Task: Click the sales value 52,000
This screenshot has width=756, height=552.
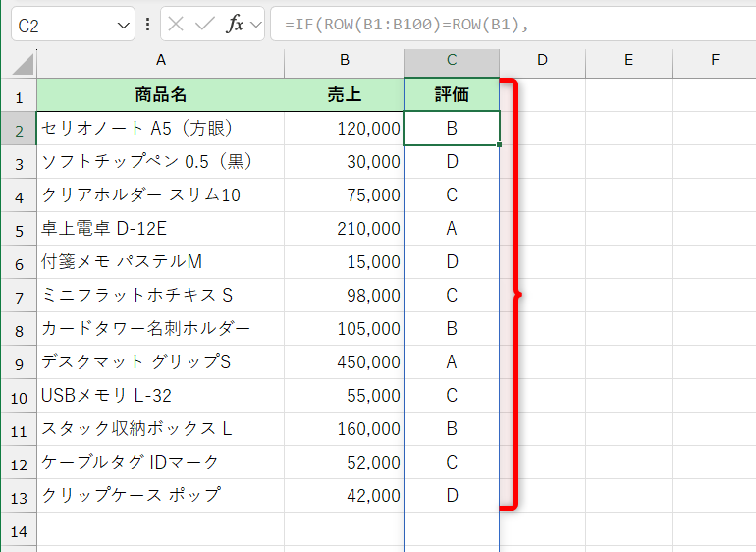Action: coord(345,462)
